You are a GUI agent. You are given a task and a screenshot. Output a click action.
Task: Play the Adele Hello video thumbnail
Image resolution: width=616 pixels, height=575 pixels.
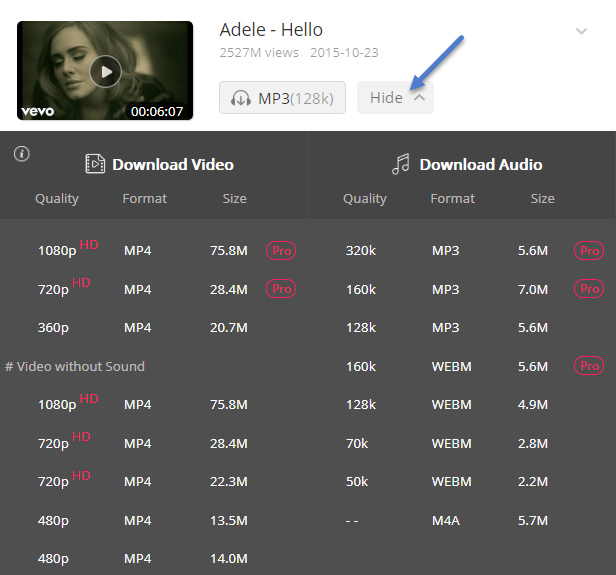(x=105, y=71)
